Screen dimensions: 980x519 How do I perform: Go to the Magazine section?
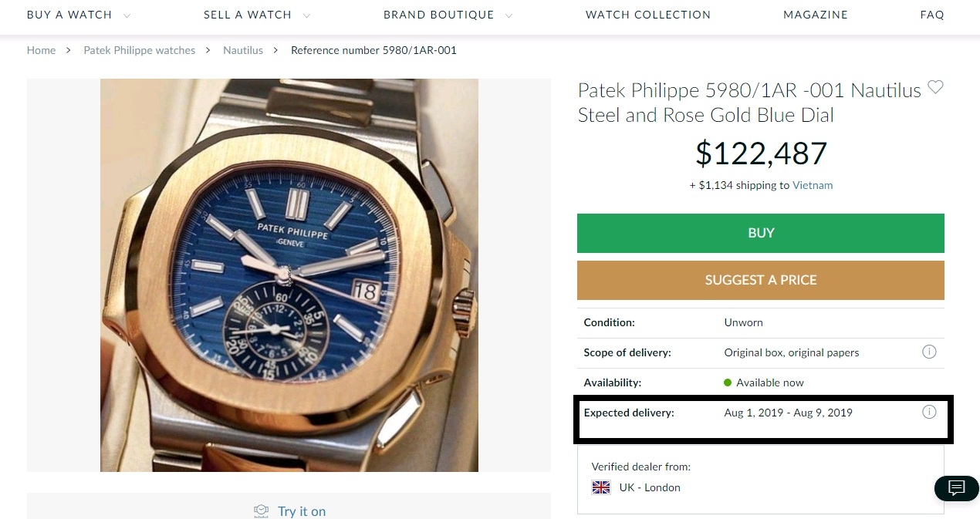815,15
